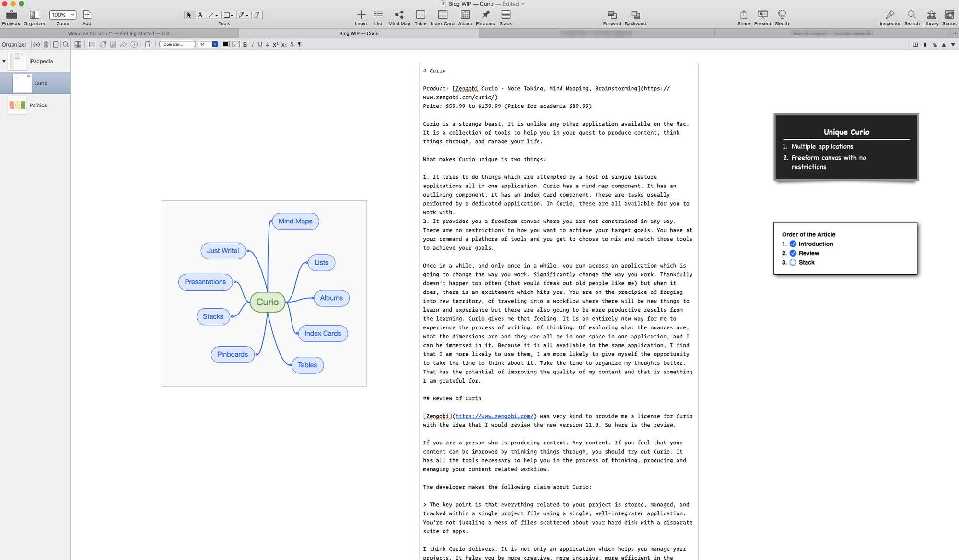This screenshot has height=560, width=959.
Task: Check the Stack checkbox
Action: [793, 262]
